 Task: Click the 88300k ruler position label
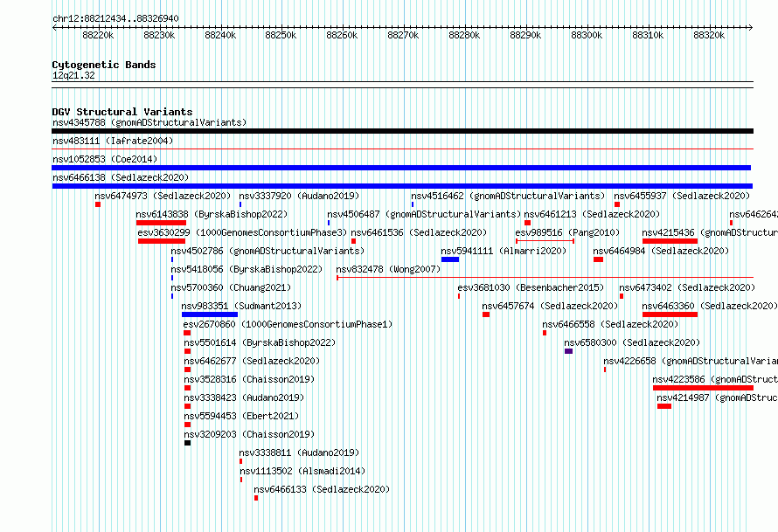click(587, 35)
